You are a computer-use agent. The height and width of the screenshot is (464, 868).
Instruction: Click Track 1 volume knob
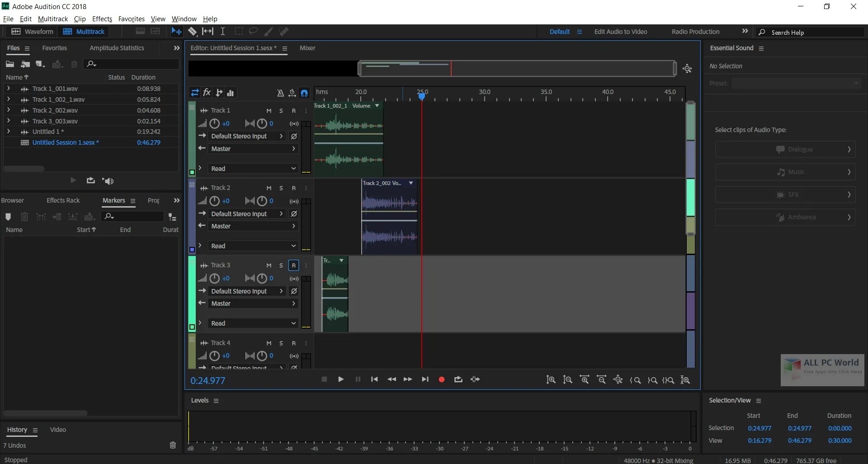click(x=214, y=123)
